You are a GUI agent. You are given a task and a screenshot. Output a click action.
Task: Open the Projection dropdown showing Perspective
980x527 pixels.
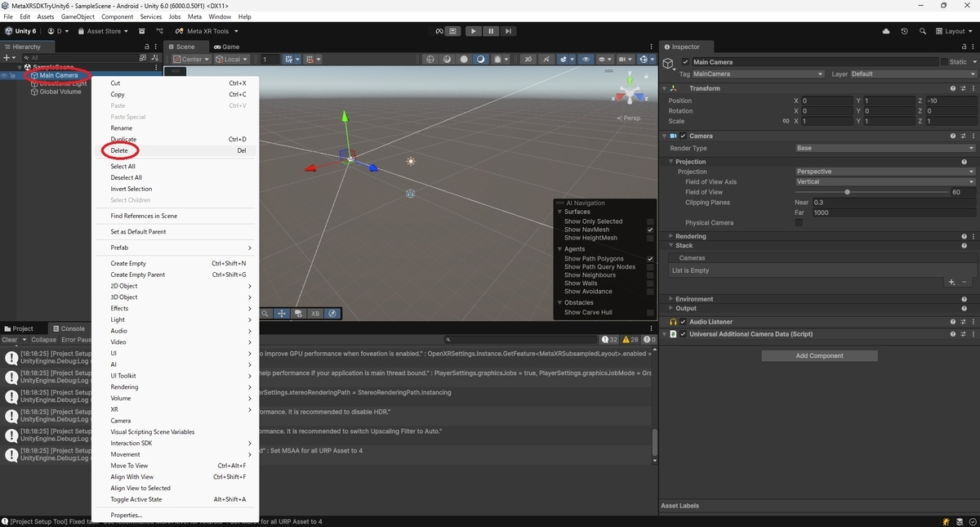pos(885,172)
